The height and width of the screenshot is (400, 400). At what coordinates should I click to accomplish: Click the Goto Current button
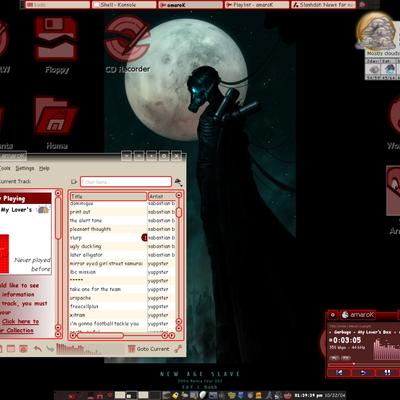pyautogui.click(x=149, y=349)
